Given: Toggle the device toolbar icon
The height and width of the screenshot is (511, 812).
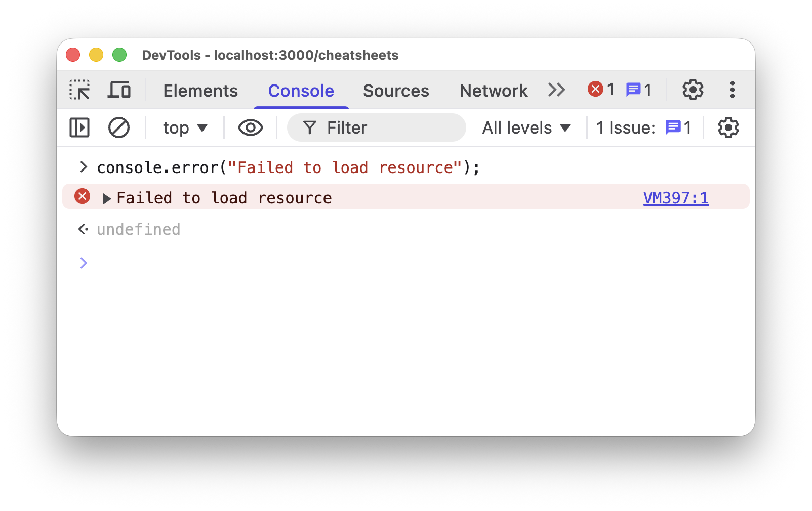Looking at the screenshot, I should [x=119, y=90].
